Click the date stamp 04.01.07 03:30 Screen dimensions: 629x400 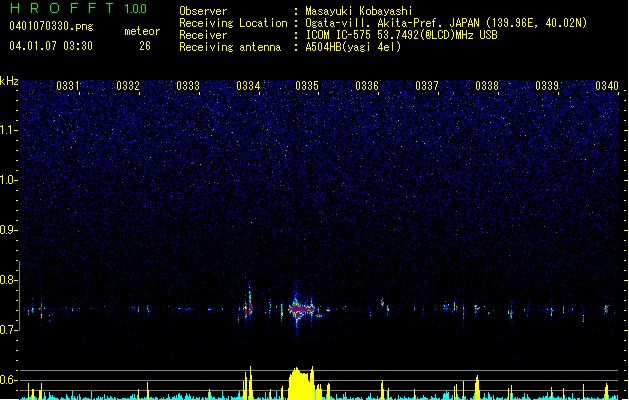(x=51, y=46)
